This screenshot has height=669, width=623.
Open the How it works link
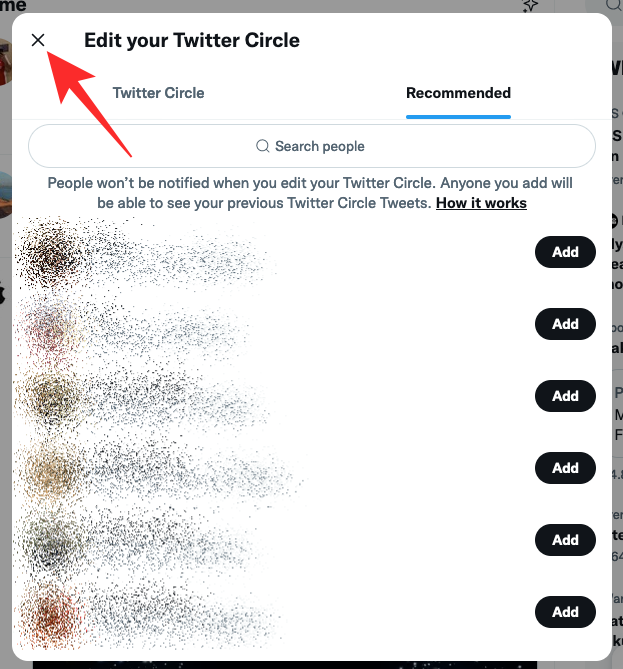481,203
